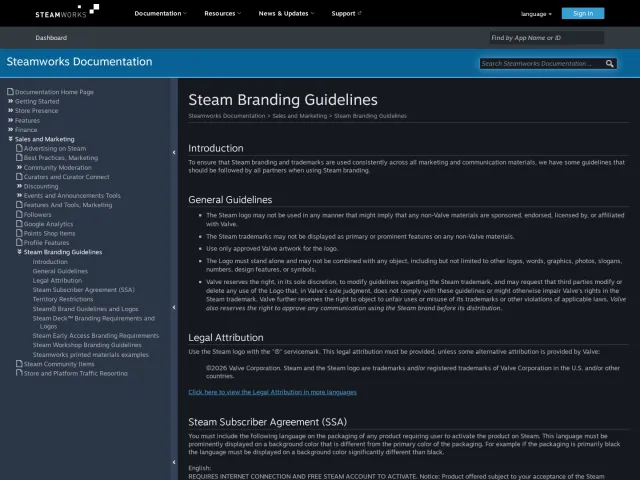Open the Legal Attribution in more languages link

pos(272,392)
